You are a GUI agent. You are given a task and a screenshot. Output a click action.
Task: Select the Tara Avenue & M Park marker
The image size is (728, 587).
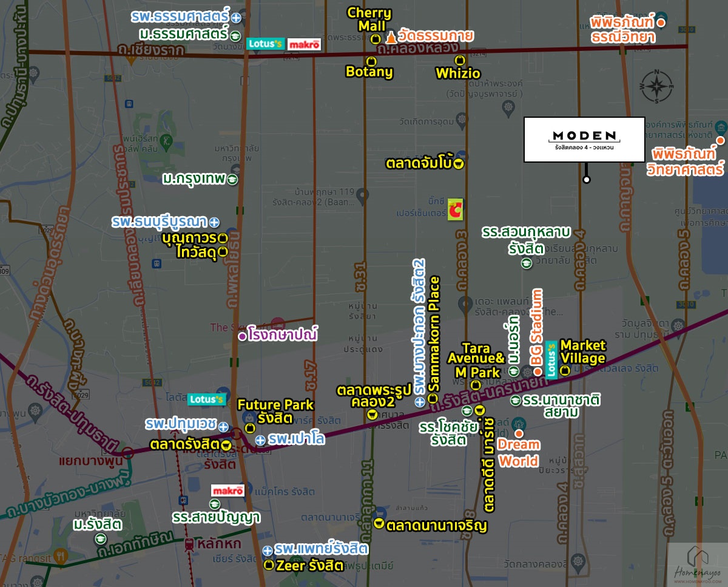tap(476, 385)
